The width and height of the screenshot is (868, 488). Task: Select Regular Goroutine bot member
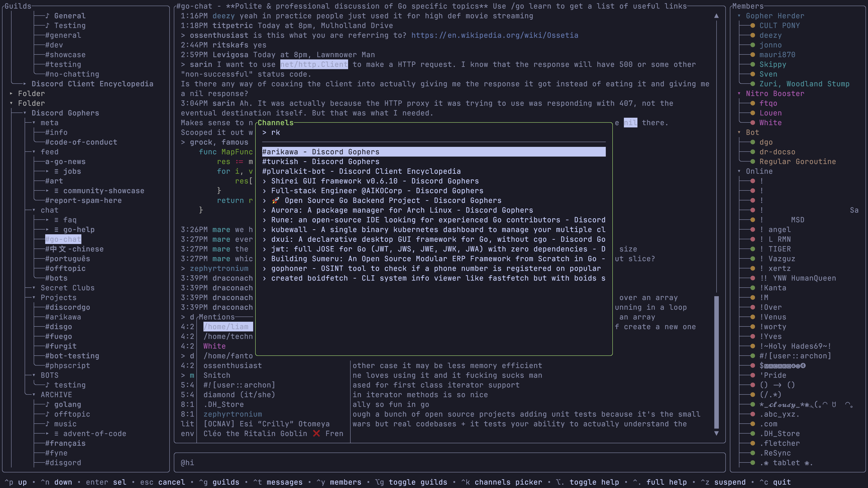(797, 162)
